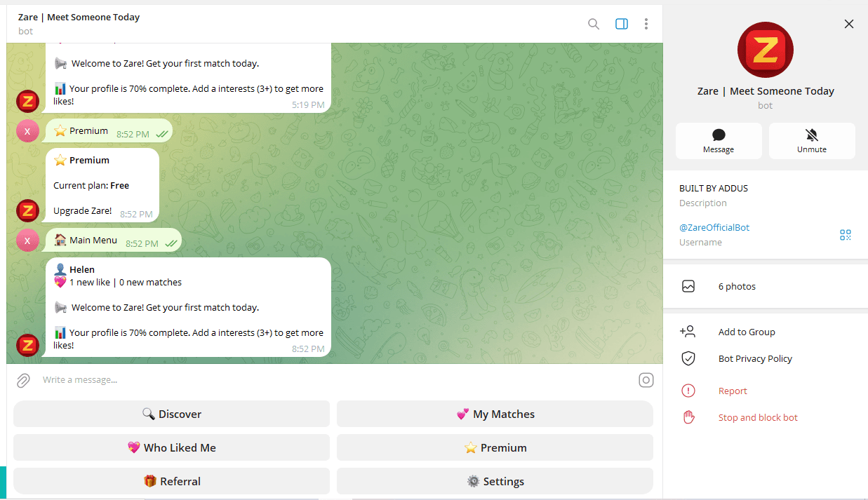Tap the Referral keyboard button
The width and height of the screenshot is (868, 500).
point(171,481)
